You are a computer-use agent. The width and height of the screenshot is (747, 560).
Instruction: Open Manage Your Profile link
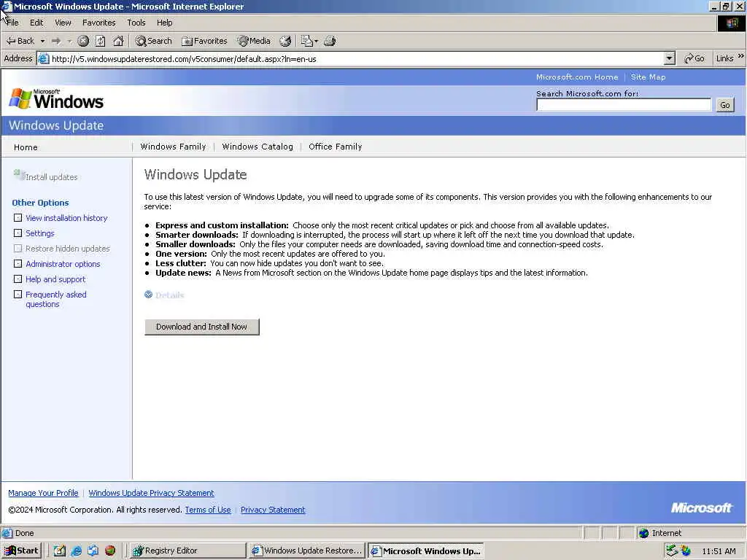coord(43,493)
